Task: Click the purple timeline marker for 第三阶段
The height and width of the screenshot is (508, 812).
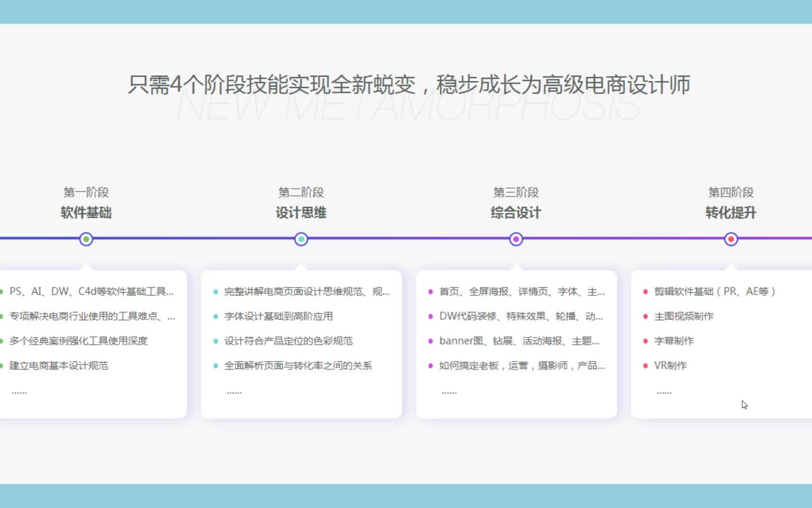Action: [516, 239]
